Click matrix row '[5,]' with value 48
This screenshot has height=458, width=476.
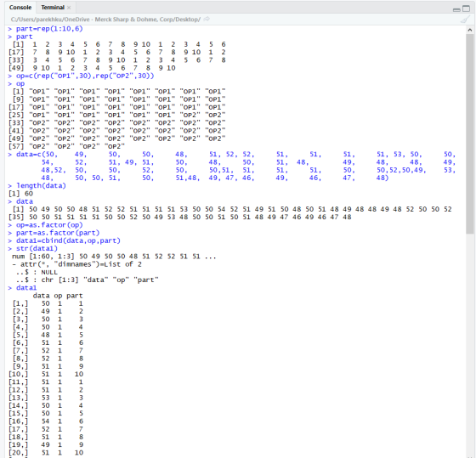(48, 335)
